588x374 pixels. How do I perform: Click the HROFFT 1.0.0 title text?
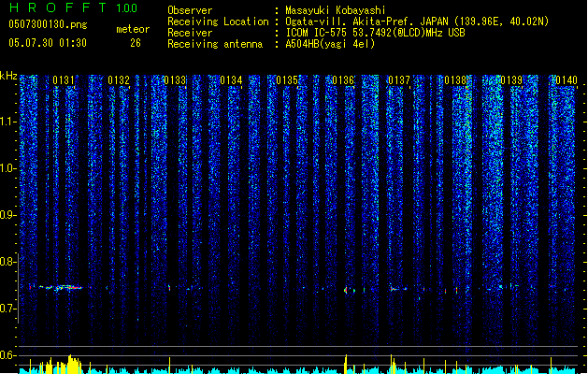(x=74, y=7)
